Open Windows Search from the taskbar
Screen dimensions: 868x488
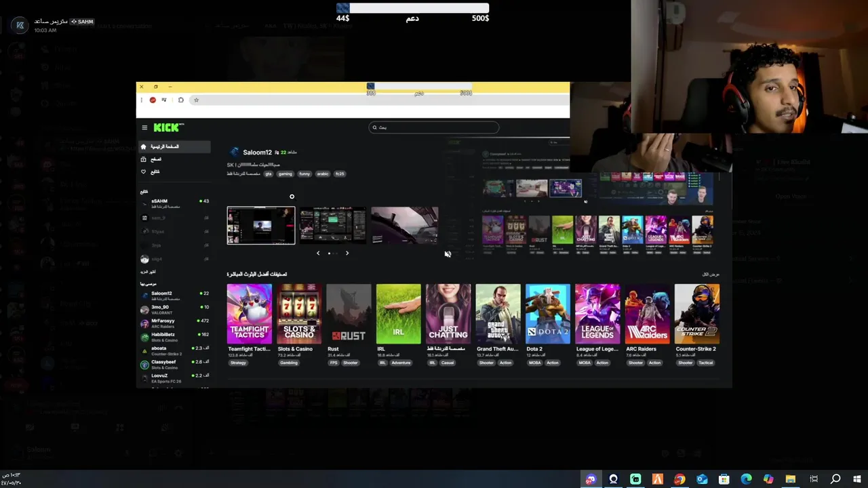click(835, 479)
